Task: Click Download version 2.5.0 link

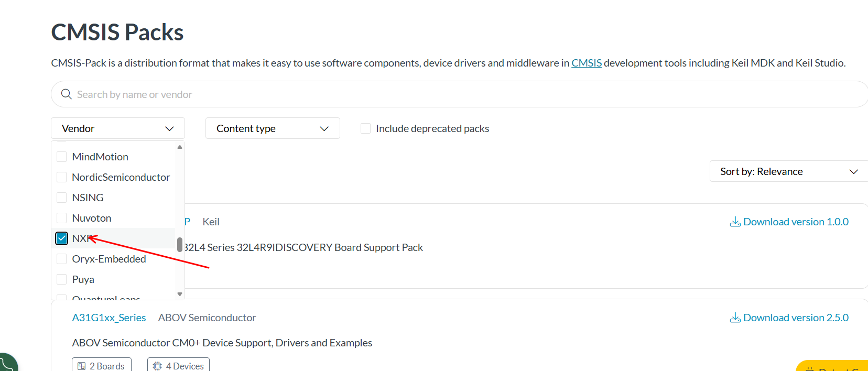Action: click(x=789, y=318)
